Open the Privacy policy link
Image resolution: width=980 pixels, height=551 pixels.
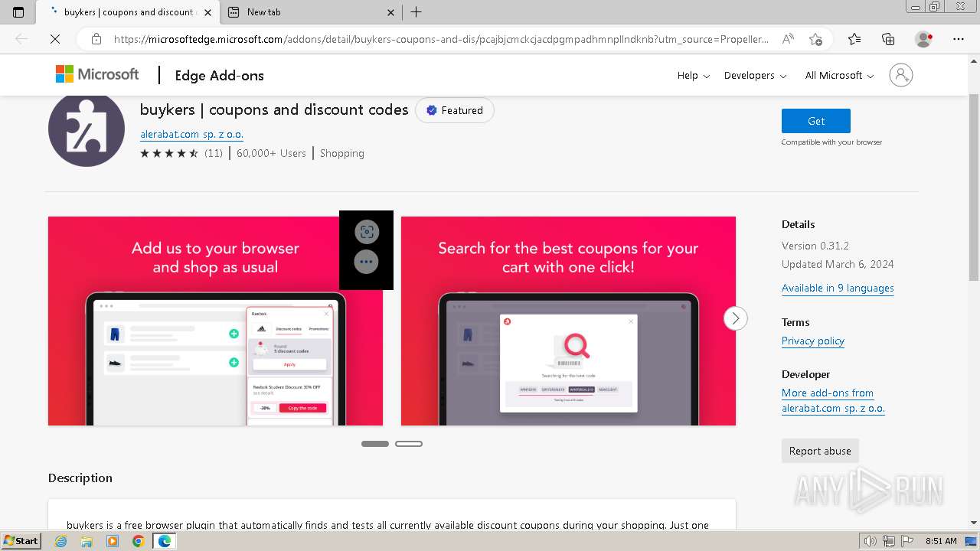(813, 341)
